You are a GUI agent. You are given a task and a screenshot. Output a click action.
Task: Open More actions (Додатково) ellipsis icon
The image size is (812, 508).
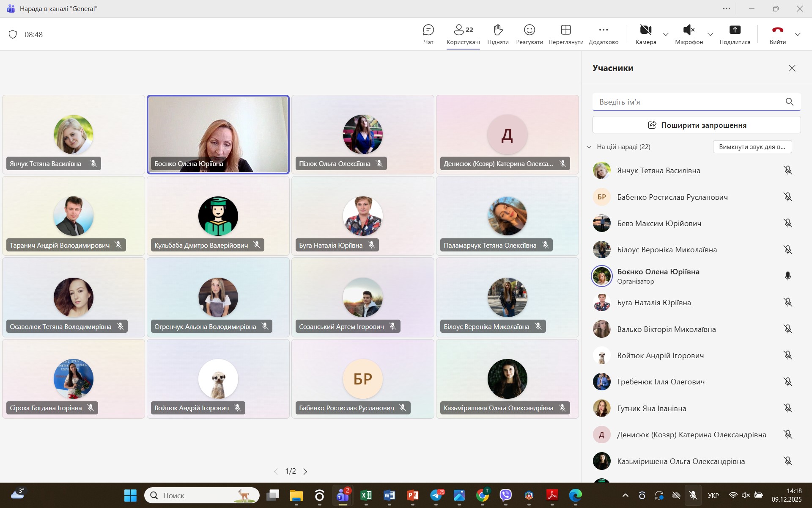coord(603,30)
